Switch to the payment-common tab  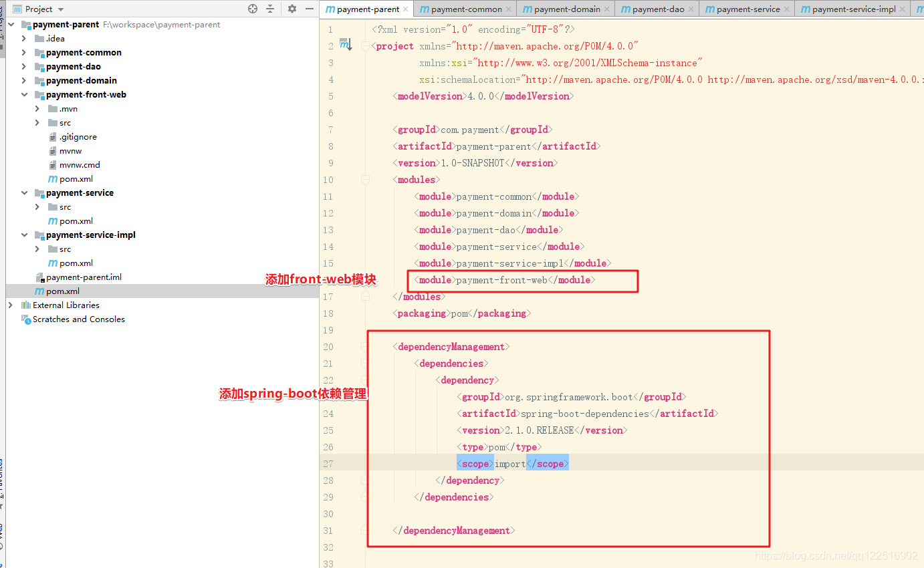tap(465, 9)
